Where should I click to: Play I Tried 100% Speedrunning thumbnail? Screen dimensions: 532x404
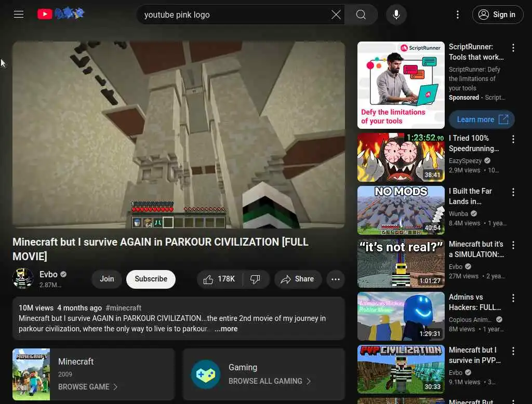pyautogui.click(x=401, y=157)
